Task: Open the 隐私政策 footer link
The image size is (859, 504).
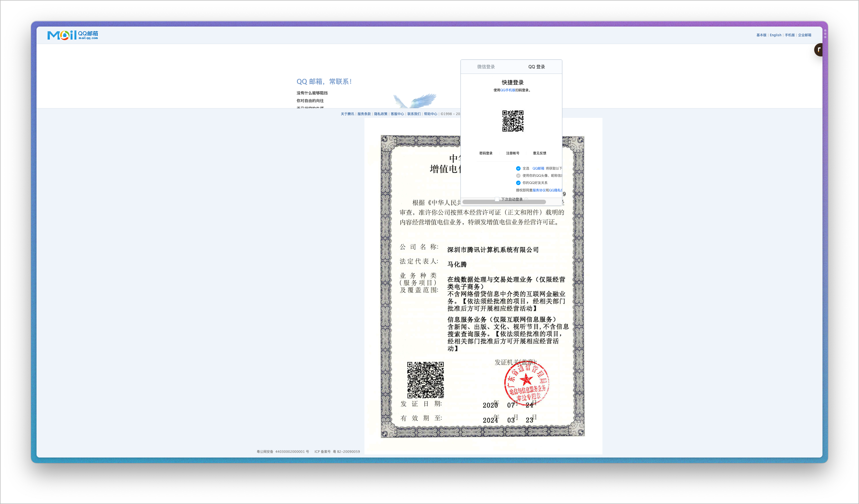Action: click(x=381, y=114)
